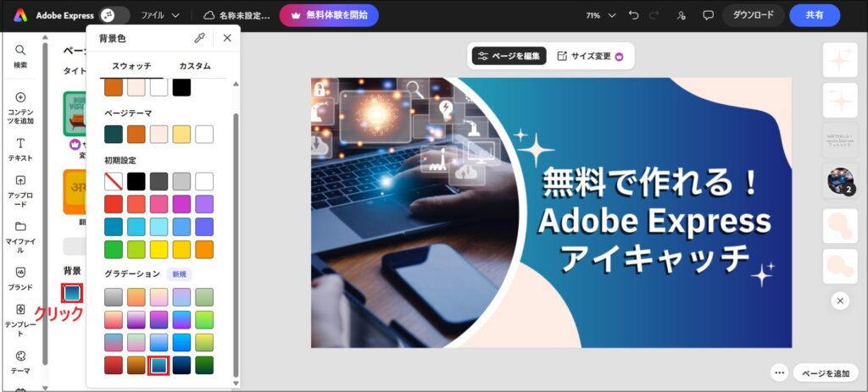Select the last blob shape thumbnail
This screenshot has width=868, height=392.
coord(840,266)
